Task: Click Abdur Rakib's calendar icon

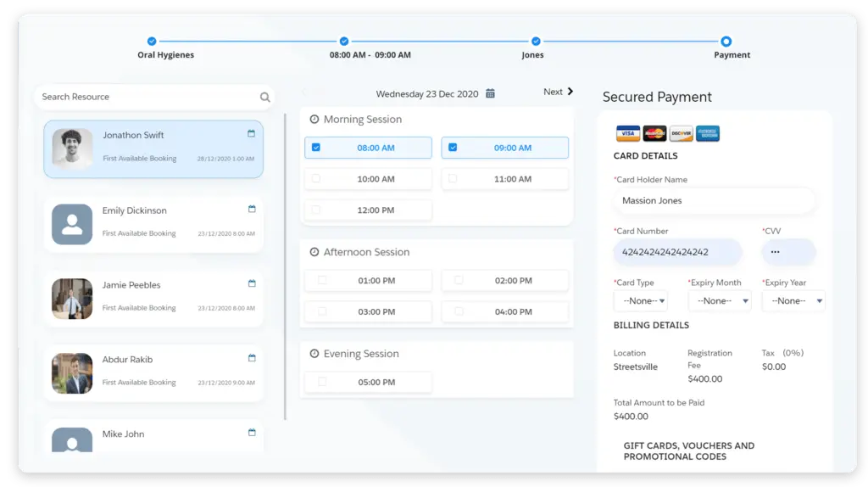Action: coord(252,358)
